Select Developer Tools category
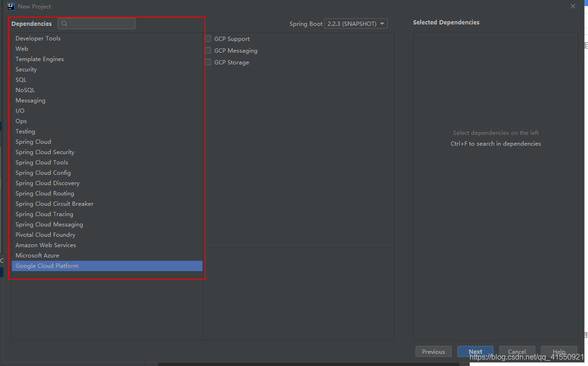Viewport: 588px width, 366px height. click(107, 39)
